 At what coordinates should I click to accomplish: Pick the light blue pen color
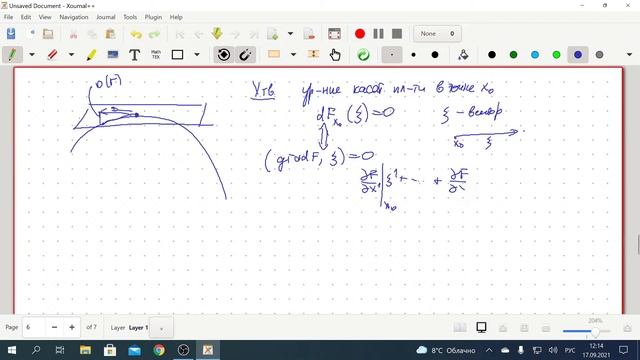click(535, 55)
